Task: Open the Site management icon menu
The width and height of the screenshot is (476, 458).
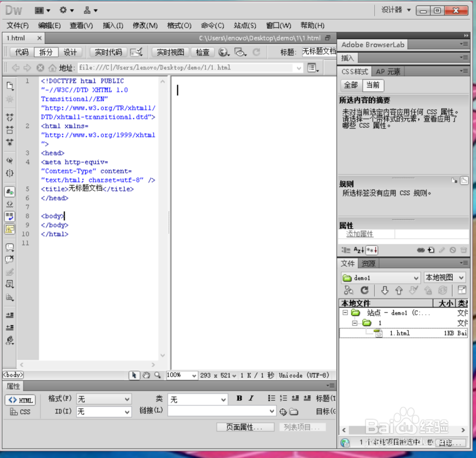Action: pyautogui.click(x=90, y=10)
